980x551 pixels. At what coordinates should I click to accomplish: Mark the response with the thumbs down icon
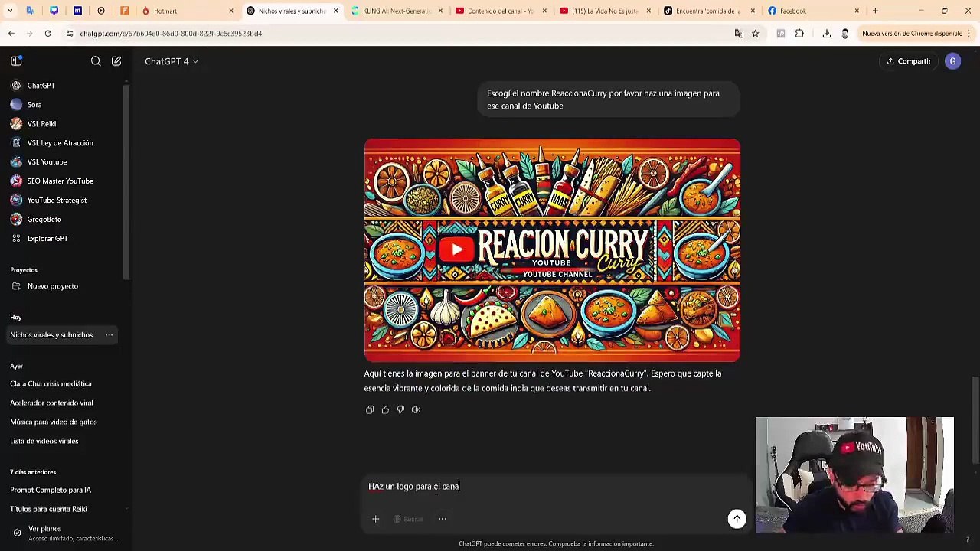coord(400,409)
